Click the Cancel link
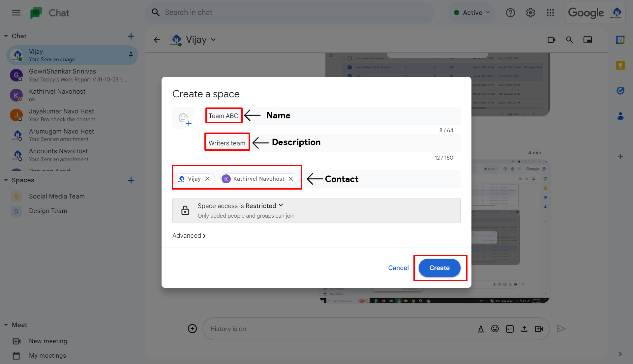Screen dimensions: 633x364 [398, 268]
